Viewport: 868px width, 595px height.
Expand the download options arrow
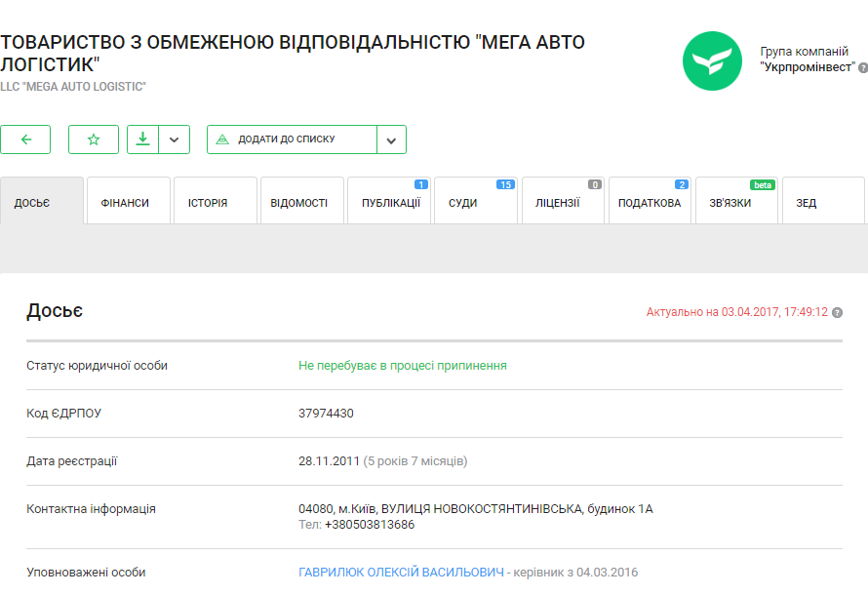[x=174, y=139]
